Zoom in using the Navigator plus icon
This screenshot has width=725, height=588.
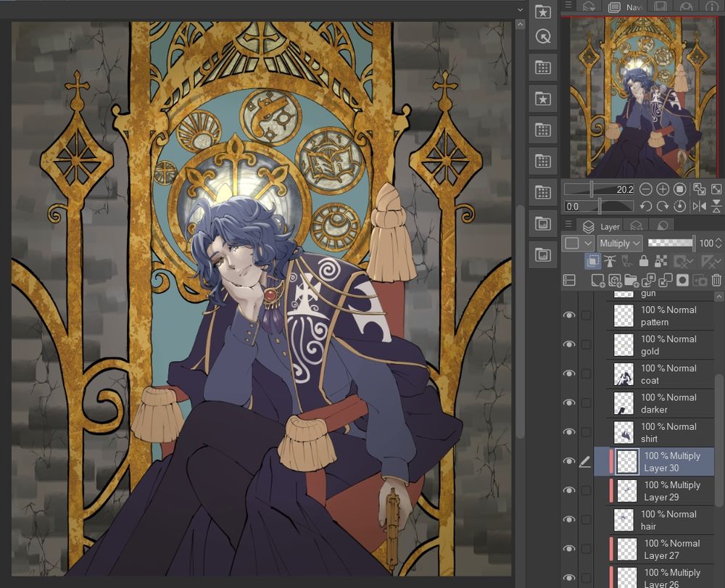[x=663, y=189]
